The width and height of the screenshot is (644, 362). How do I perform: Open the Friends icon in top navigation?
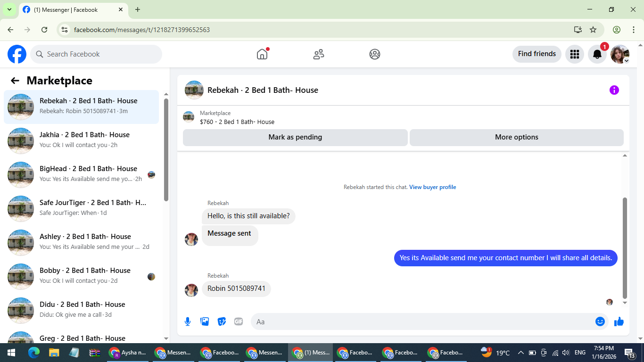[x=319, y=54]
